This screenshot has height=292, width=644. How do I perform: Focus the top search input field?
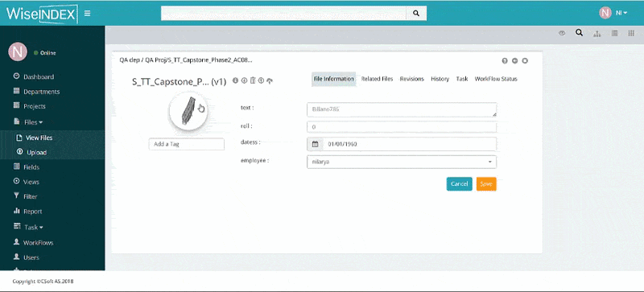tap(283, 13)
